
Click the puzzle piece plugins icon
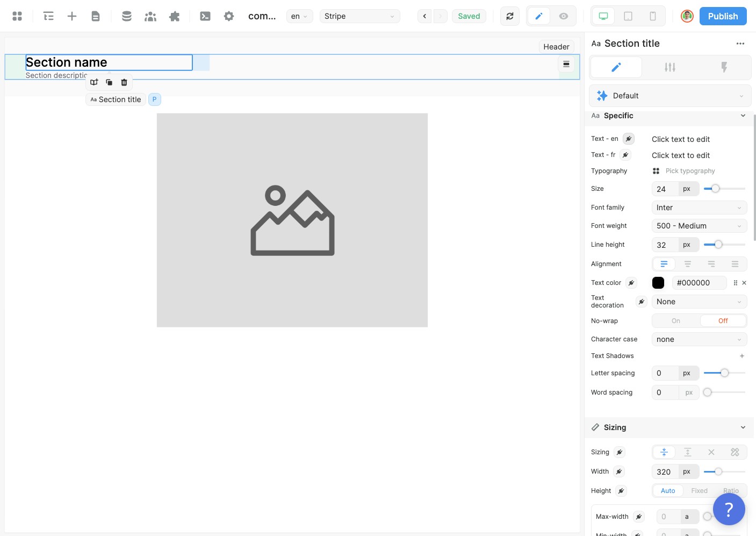pyautogui.click(x=174, y=16)
